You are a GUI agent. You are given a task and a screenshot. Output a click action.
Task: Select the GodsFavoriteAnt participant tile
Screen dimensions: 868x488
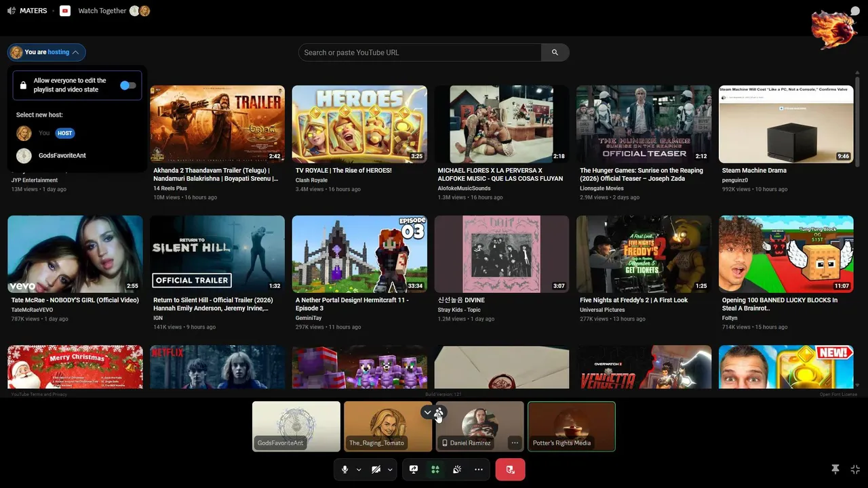coord(296,426)
